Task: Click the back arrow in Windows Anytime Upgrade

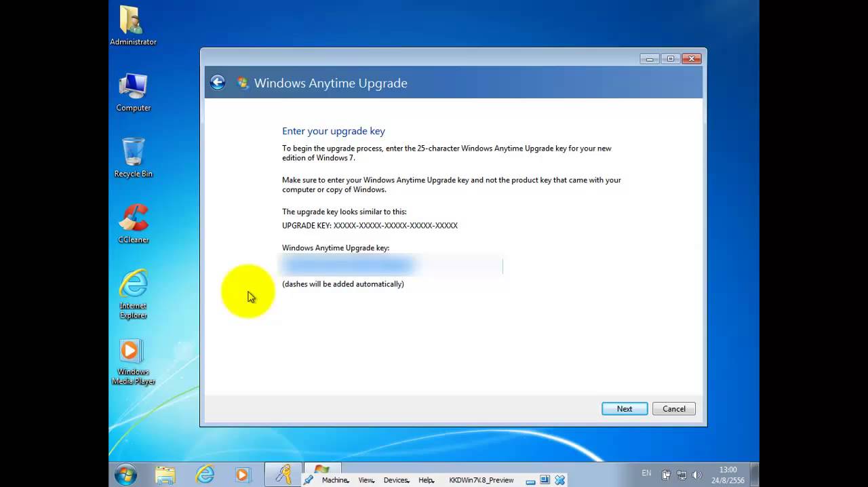Action: pyautogui.click(x=217, y=83)
